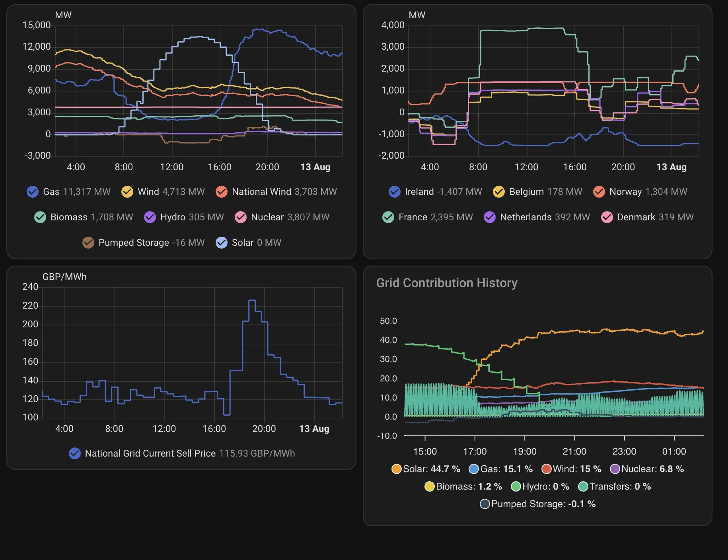Click the "01:00" time axis label

pos(674,451)
